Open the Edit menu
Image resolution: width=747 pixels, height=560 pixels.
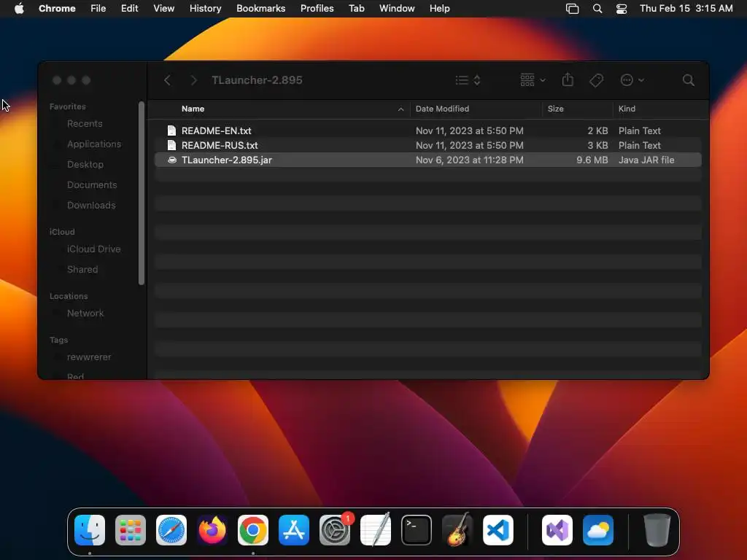pyautogui.click(x=129, y=9)
